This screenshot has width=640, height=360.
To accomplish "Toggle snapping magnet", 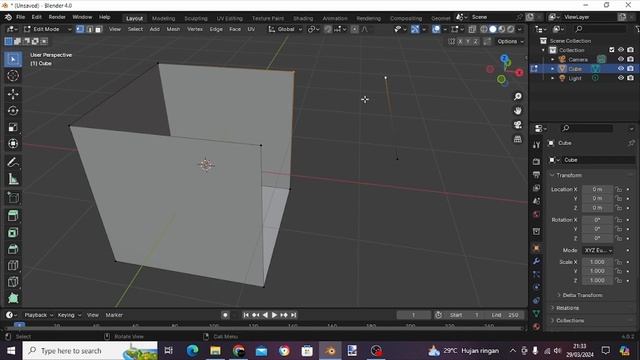I will coord(328,29).
